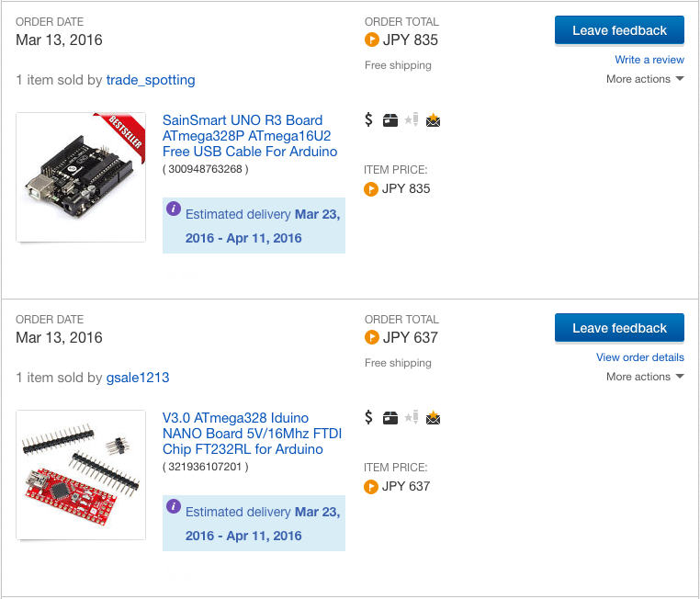Click the feedback star icon for NANO board order
The image size is (700, 599).
click(x=411, y=417)
